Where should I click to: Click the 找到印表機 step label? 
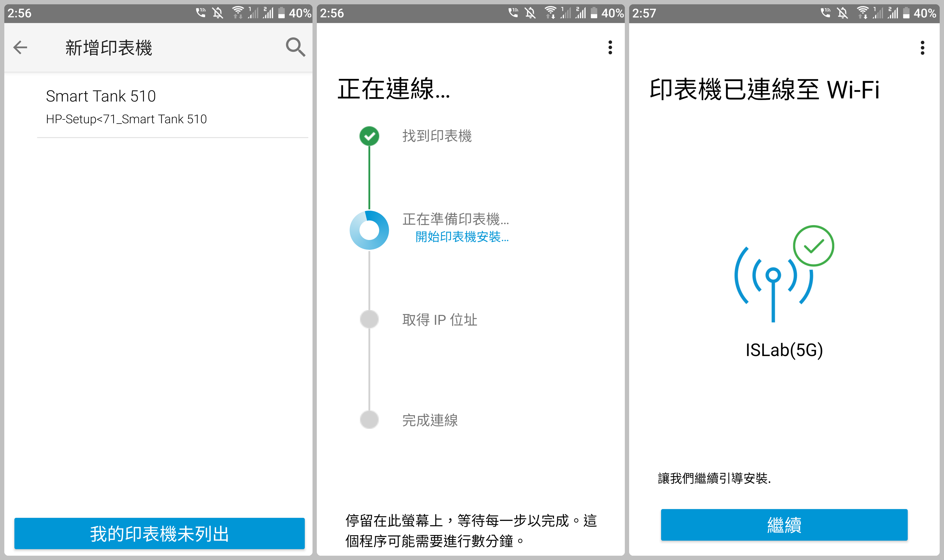(437, 136)
